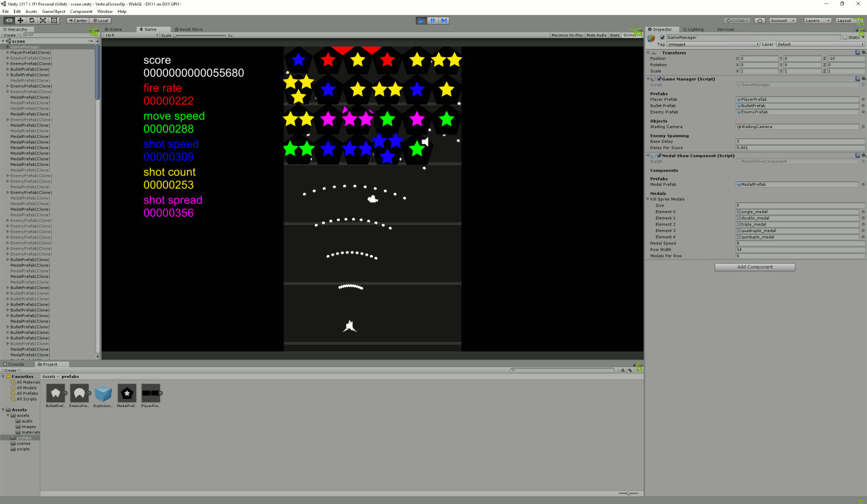This screenshot has height=504, width=867.
Task: Disable the Game Manager (Script) component
Action: (x=659, y=79)
